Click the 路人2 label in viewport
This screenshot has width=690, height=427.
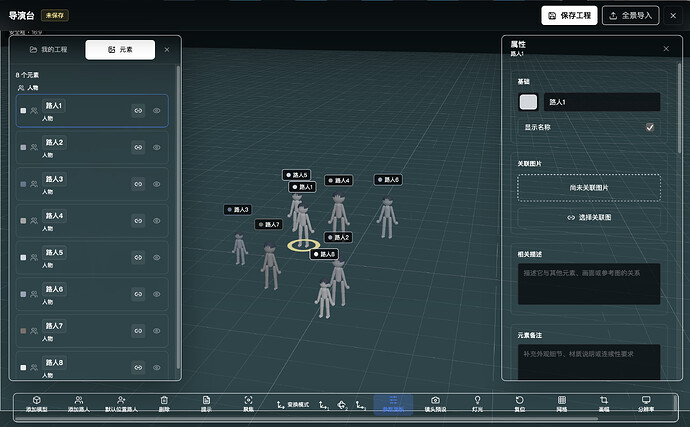[x=338, y=237]
